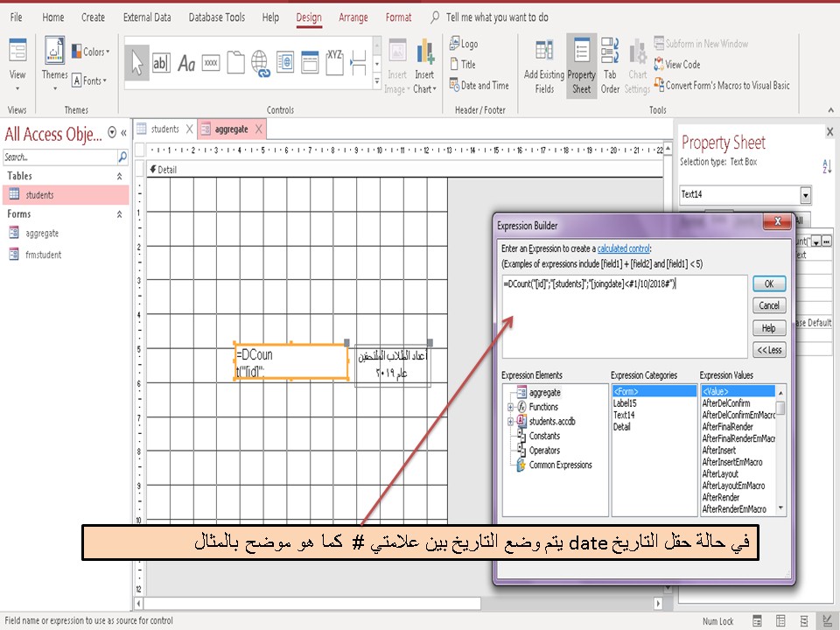Click the << Less button
The height and width of the screenshot is (630, 840).
(769, 350)
